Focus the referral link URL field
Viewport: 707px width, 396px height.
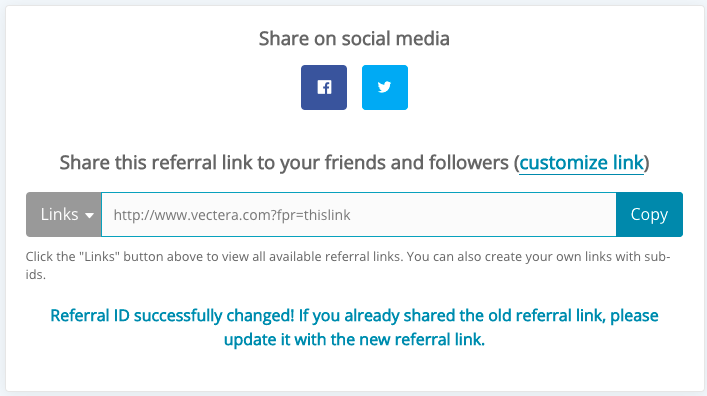click(x=359, y=215)
